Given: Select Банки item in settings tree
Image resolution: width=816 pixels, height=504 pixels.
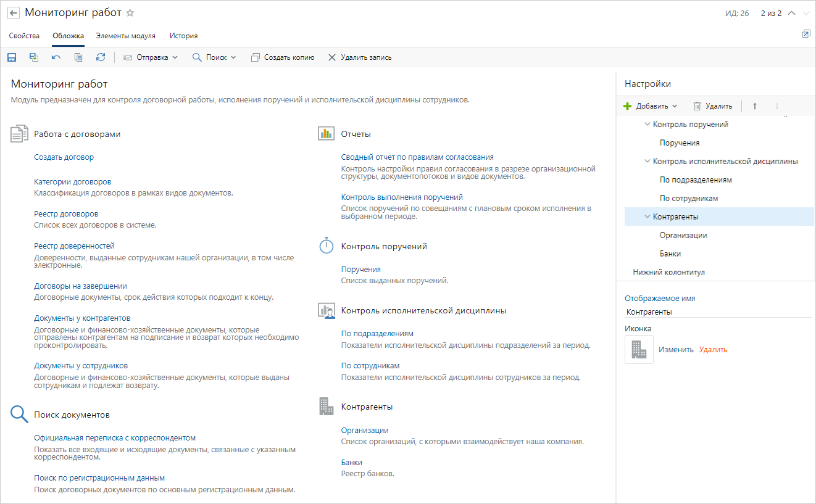Looking at the screenshot, I should tap(670, 254).
